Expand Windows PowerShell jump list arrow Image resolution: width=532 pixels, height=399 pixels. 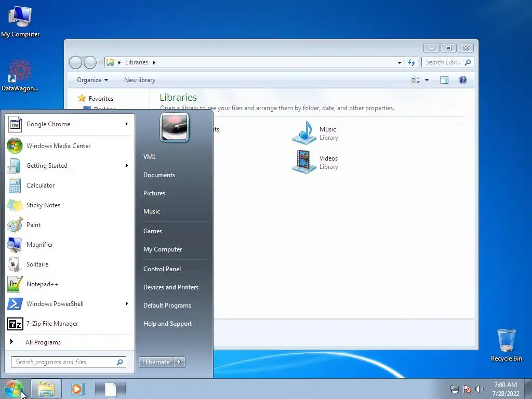pos(127,303)
